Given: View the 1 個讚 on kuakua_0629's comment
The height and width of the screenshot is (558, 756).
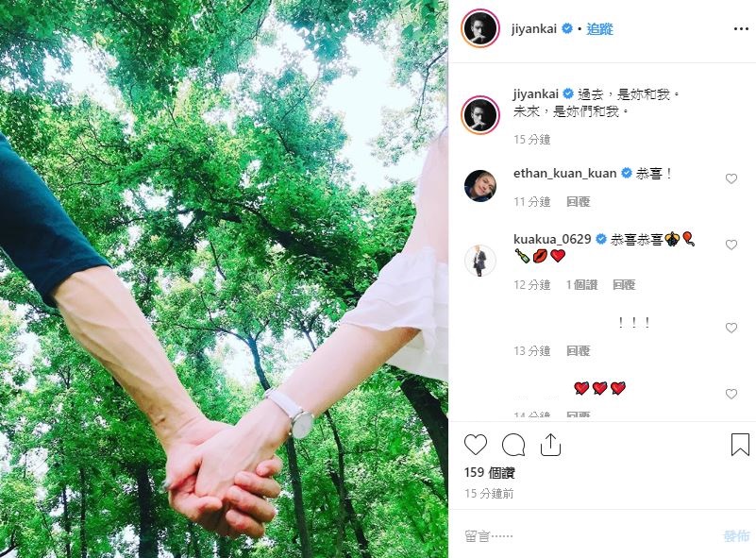Looking at the screenshot, I should tap(582, 285).
